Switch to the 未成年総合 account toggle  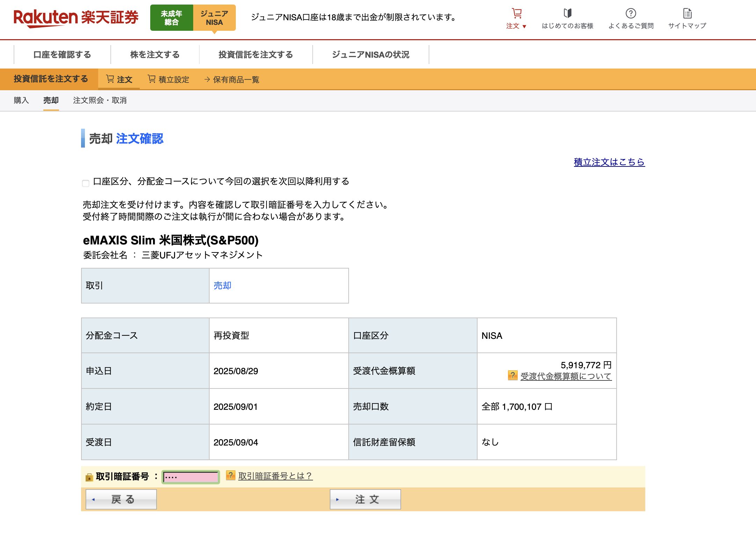(171, 18)
